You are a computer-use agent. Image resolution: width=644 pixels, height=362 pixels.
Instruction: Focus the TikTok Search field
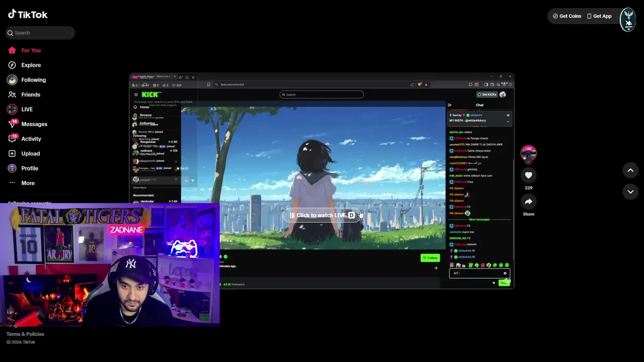click(40, 33)
